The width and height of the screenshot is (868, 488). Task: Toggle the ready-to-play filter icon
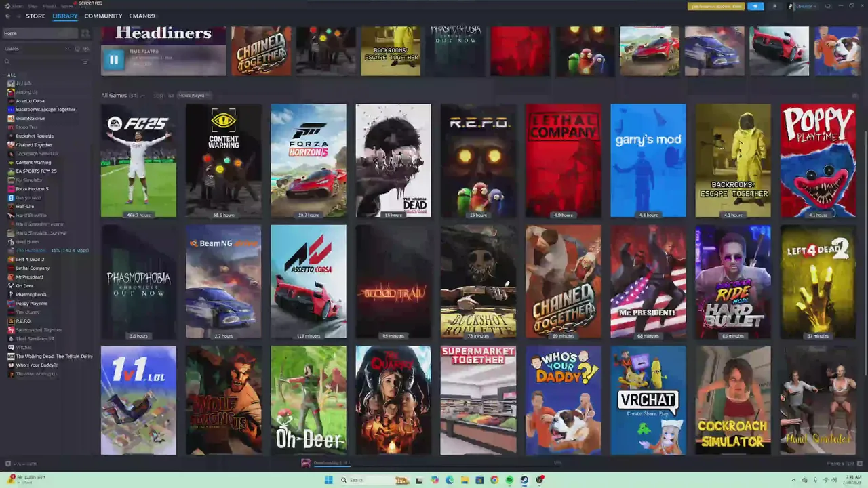86,49
